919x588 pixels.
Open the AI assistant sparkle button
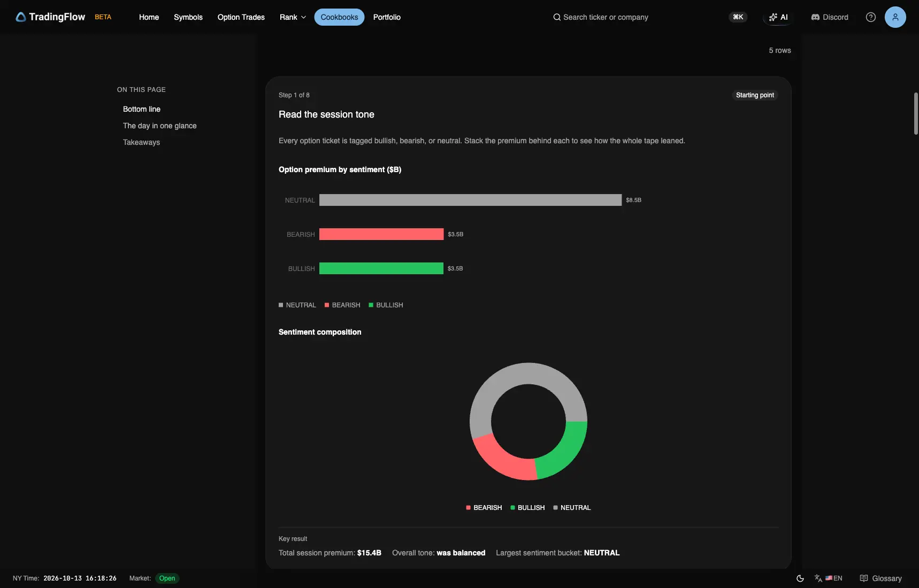(778, 17)
